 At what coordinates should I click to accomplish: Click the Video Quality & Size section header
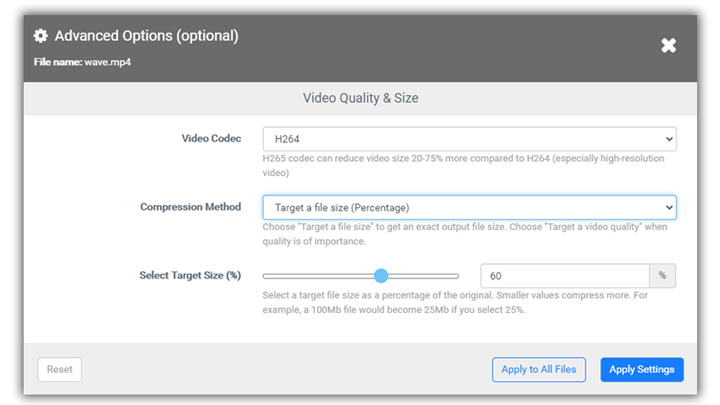click(x=360, y=98)
